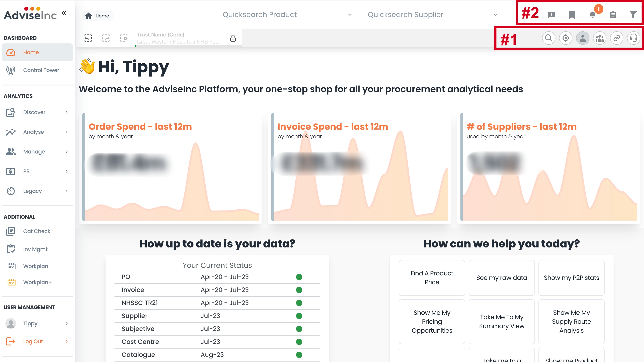Open the magnifier search circle icon
Screen dimensions: 644x362
[x=549, y=38]
